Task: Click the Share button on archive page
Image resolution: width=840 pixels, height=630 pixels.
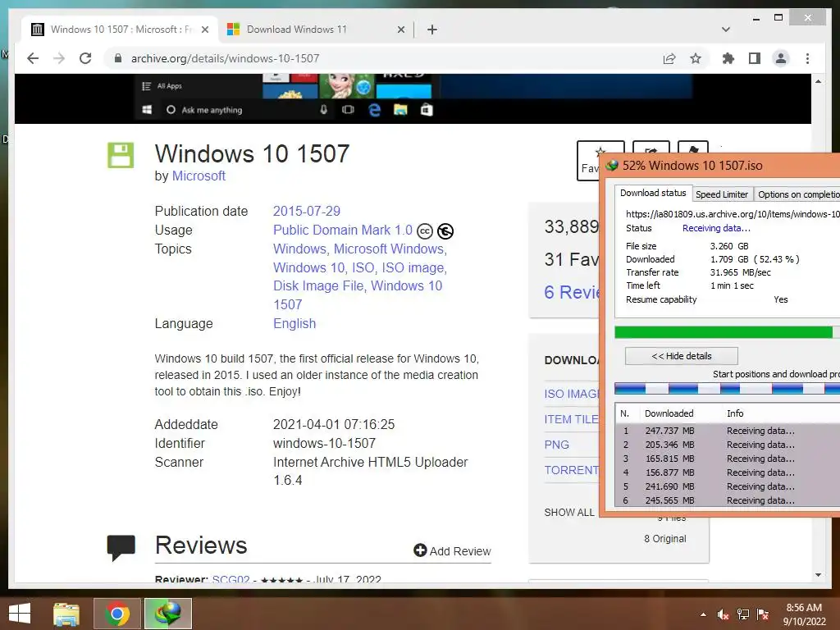Action: click(x=651, y=148)
